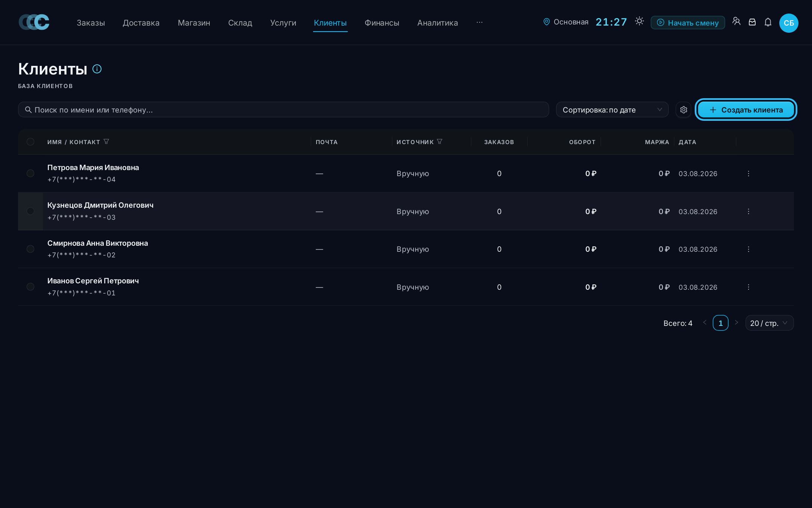
Task: Click the location pin icon near Основная
Action: tap(547, 22)
